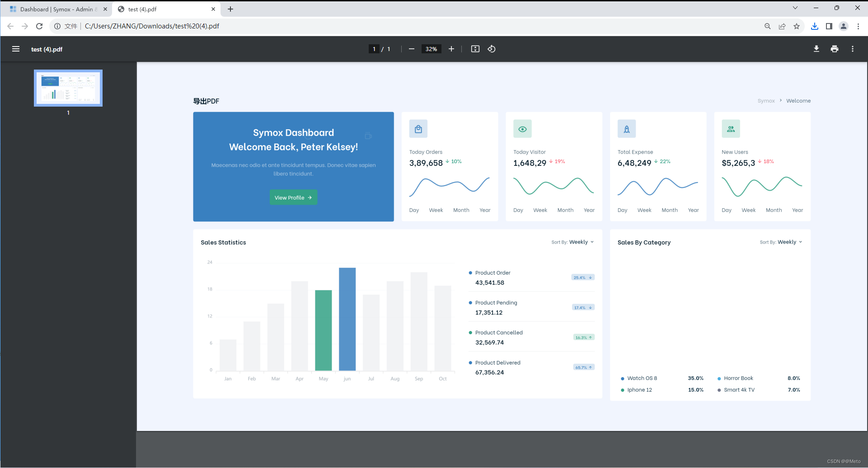
Task: Toggle browser side panel icon
Action: coord(829,26)
